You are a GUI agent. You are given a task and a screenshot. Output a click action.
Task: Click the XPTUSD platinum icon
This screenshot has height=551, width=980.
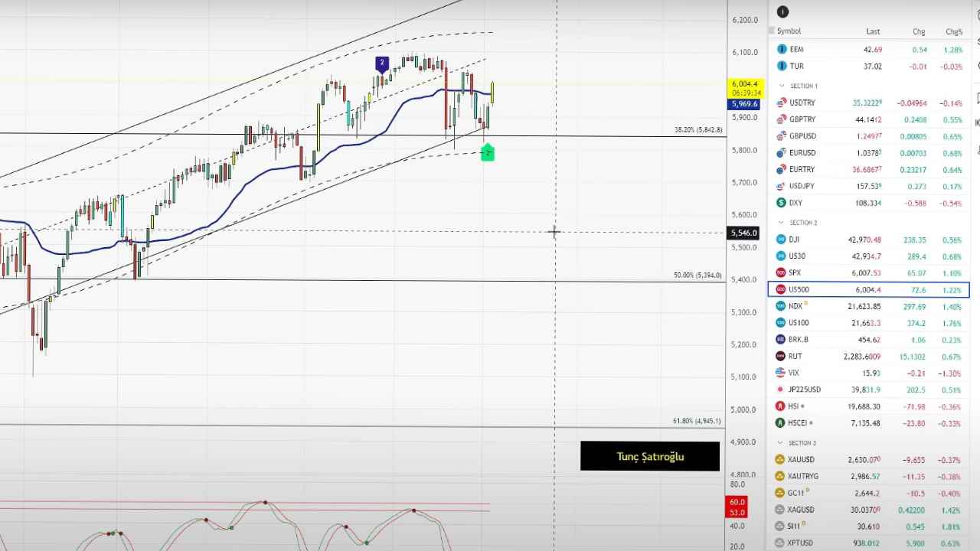click(x=782, y=543)
